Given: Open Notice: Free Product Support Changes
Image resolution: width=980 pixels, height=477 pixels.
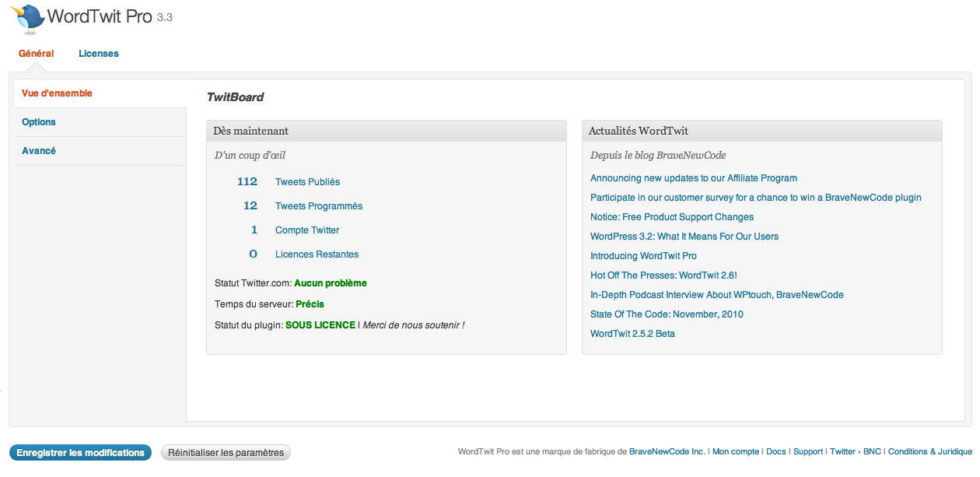Looking at the screenshot, I should pyautogui.click(x=672, y=217).
